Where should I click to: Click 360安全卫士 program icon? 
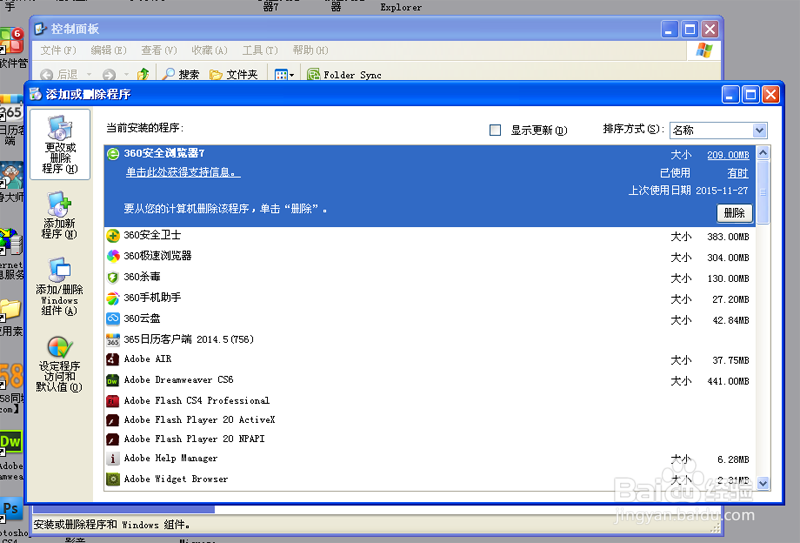(x=113, y=235)
